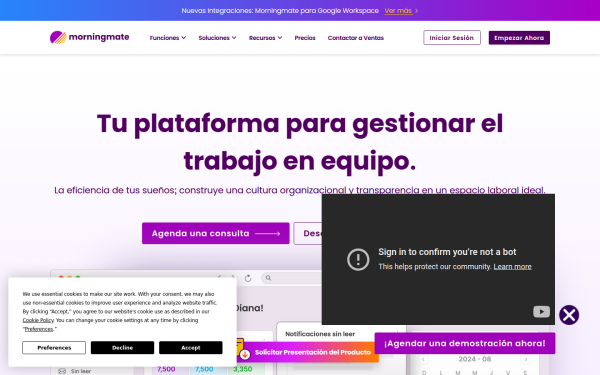The height and width of the screenshot is (375, 600).
Task: Go to previous month in calendar
Action: pyautogui.click(x=423, y=359)
